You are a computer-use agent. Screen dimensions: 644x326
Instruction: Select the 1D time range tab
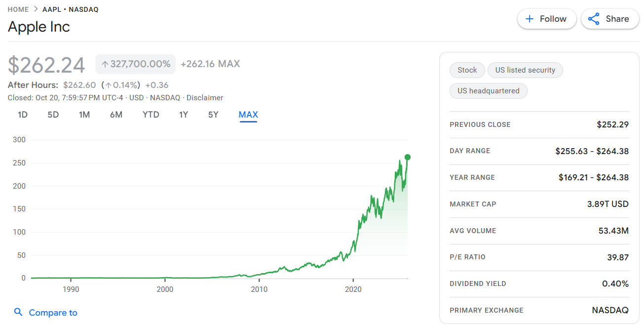(x=23, y=115)
